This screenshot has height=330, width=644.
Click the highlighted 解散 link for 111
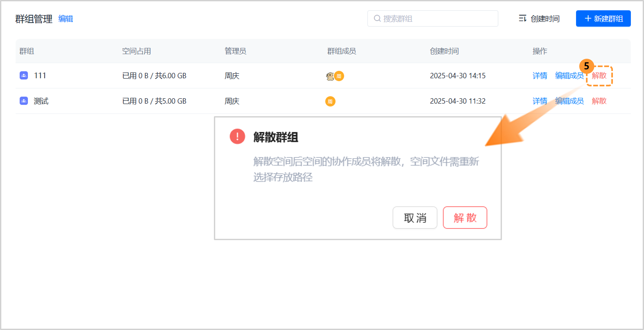[x=599, y=75]
